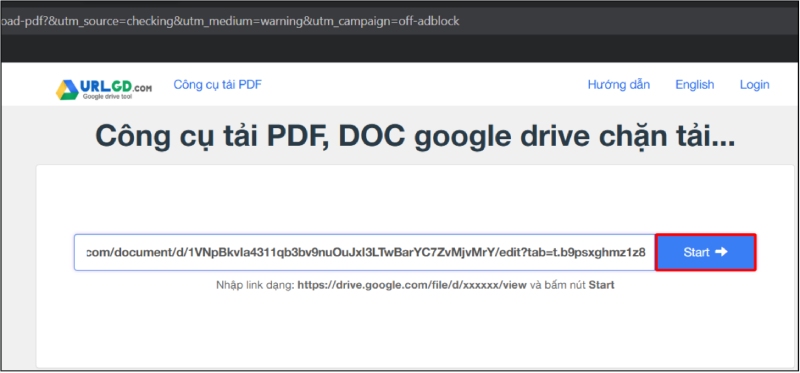Open the Công cụ tải PDF link

coord(217,85)
